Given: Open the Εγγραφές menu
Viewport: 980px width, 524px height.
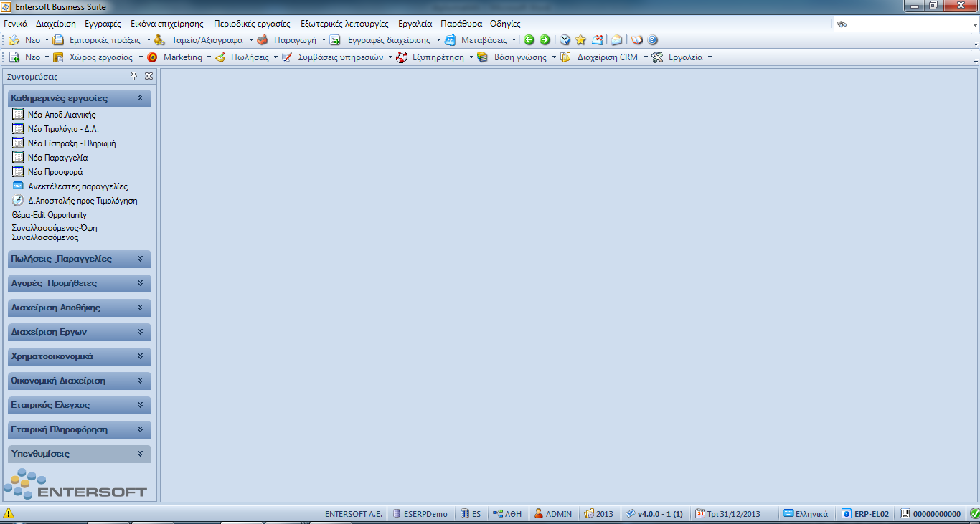Looking at the screenshot, I should tap(103, 24).
